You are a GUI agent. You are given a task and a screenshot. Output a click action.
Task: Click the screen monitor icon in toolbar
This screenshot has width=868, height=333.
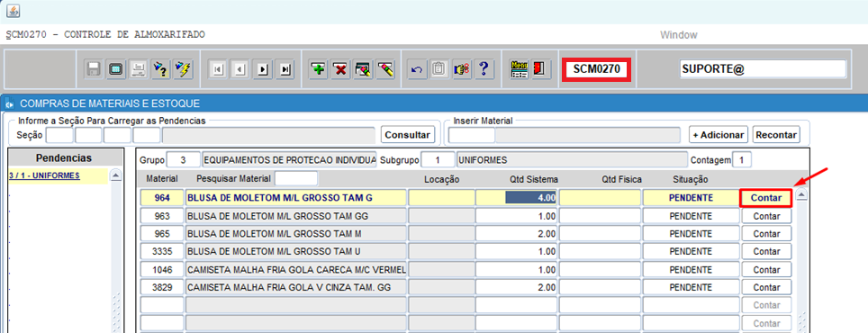pos(115,69)
